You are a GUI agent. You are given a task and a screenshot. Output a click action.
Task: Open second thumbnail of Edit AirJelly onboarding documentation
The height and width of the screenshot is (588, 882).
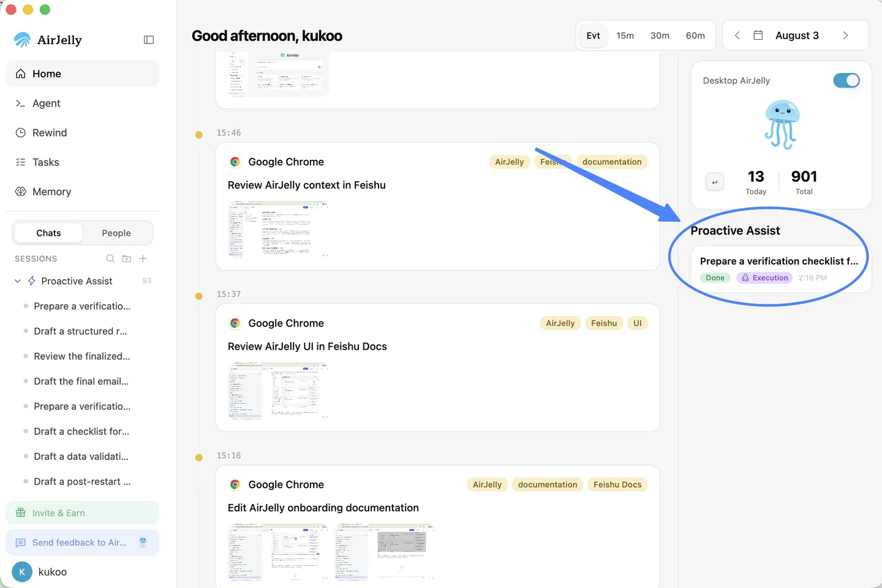(x=385, y=552)
